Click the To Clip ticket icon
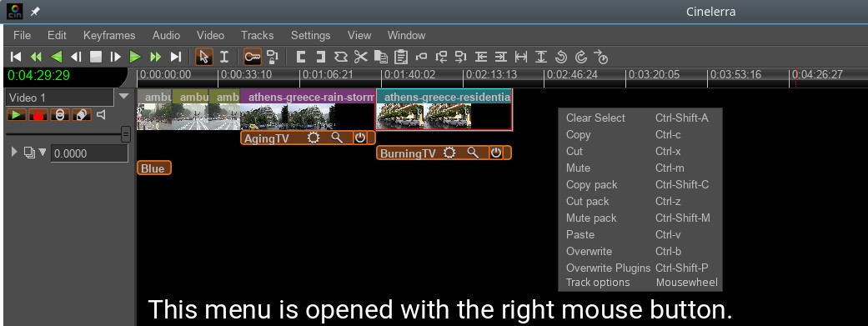Screen dimensions: 868x326 pos(340,57)
